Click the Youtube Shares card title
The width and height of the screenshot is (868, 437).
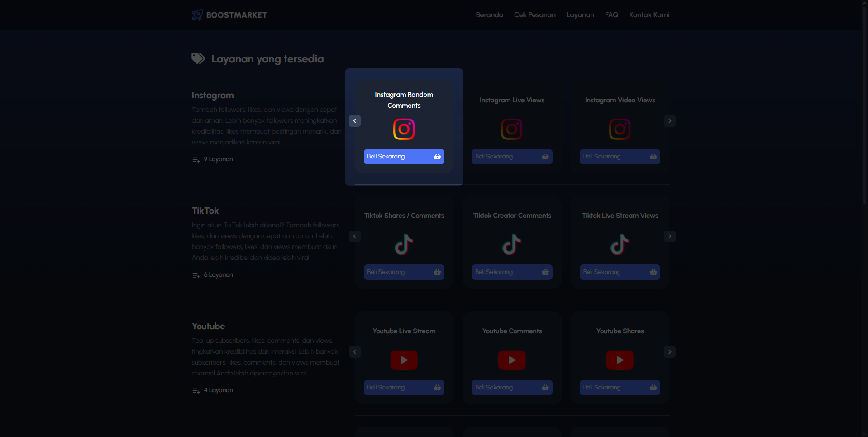tap(620, 331)
